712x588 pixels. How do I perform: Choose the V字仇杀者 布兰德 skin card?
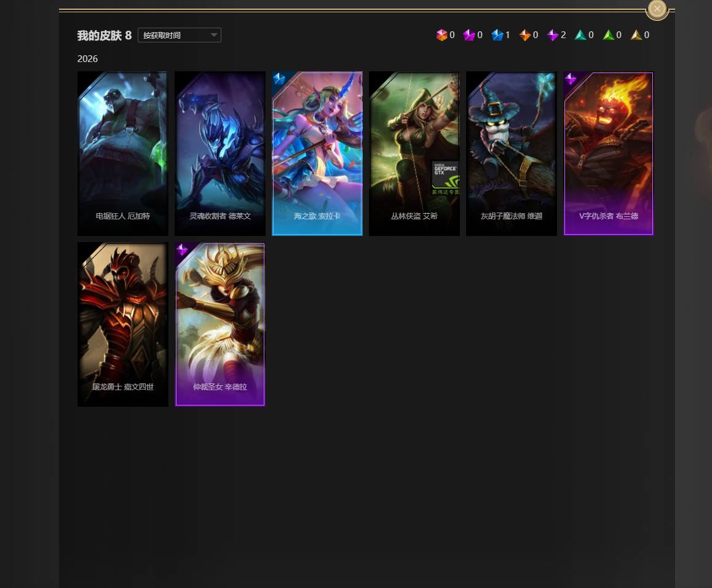coord(609,154)
